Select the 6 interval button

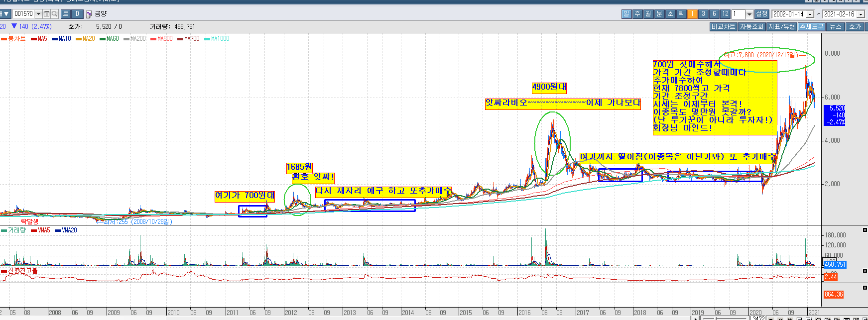(714, 14)
